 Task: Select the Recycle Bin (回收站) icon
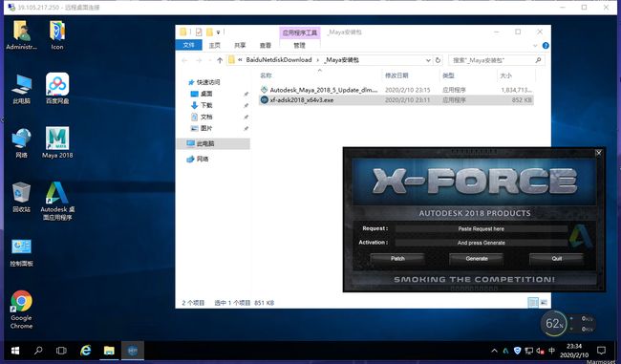coord(21,197)
